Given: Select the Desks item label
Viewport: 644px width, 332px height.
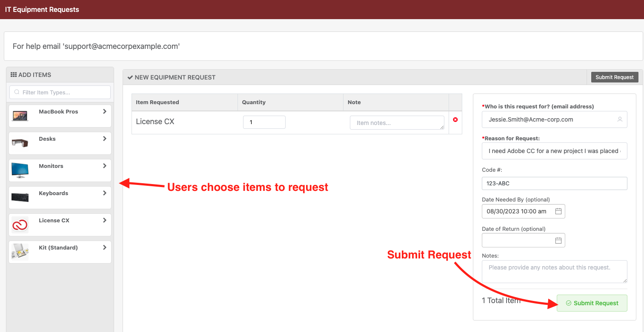Looking at the screenshot, I should (x=47, y=139).
